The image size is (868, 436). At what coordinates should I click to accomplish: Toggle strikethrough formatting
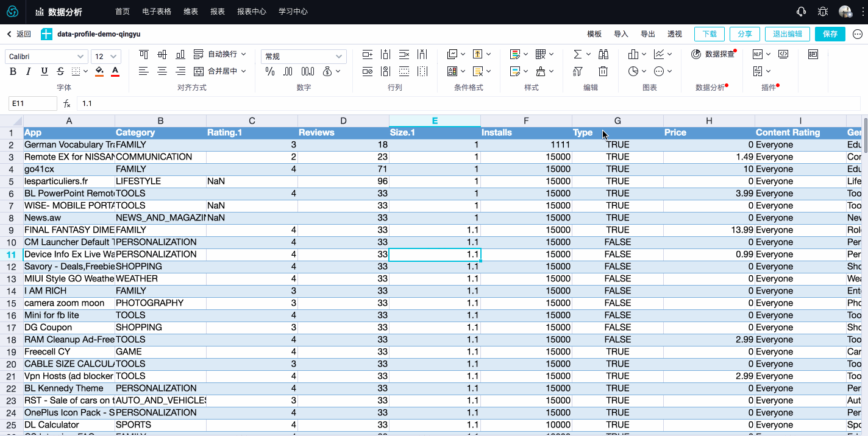(x=60, y=71)
